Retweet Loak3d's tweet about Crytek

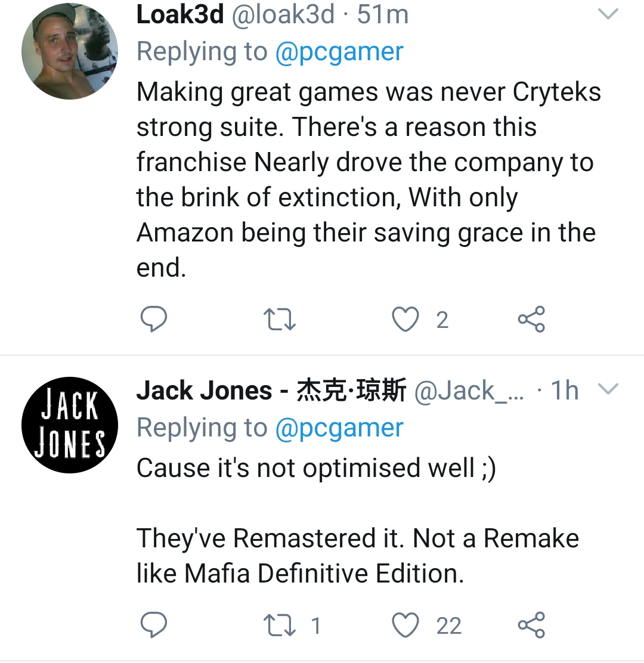tap(280, 320)
